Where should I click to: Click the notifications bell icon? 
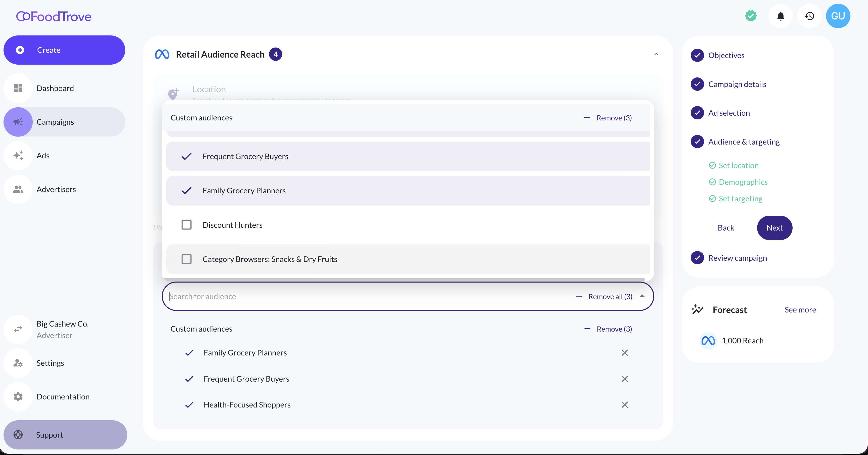(780, 16)
